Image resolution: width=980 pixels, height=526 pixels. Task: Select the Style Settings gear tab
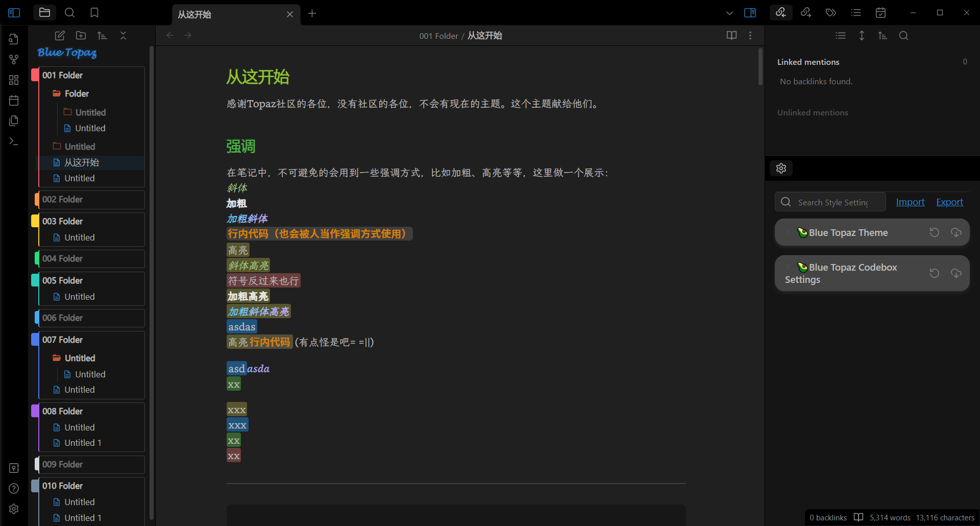tap(781, 168)
